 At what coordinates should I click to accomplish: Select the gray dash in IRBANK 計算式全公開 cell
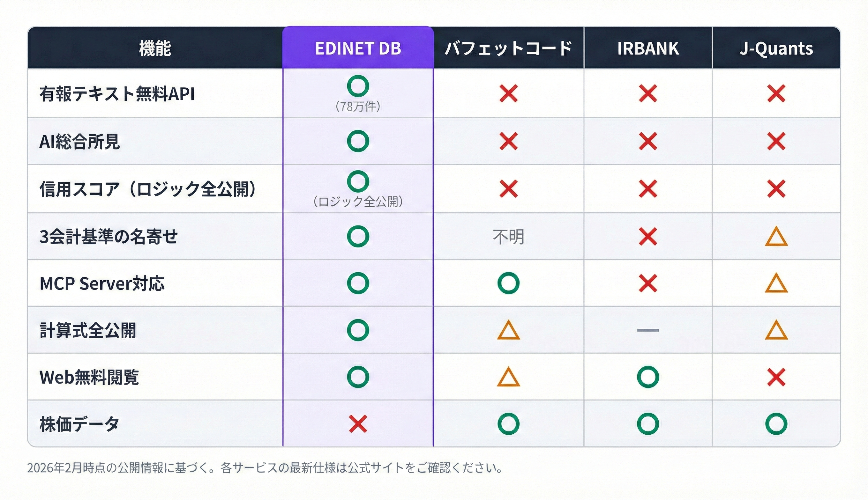coord(648,330)
